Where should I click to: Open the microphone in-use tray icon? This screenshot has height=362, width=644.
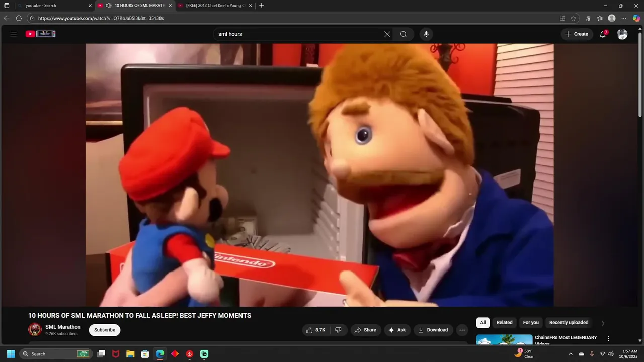coord(592,354)
